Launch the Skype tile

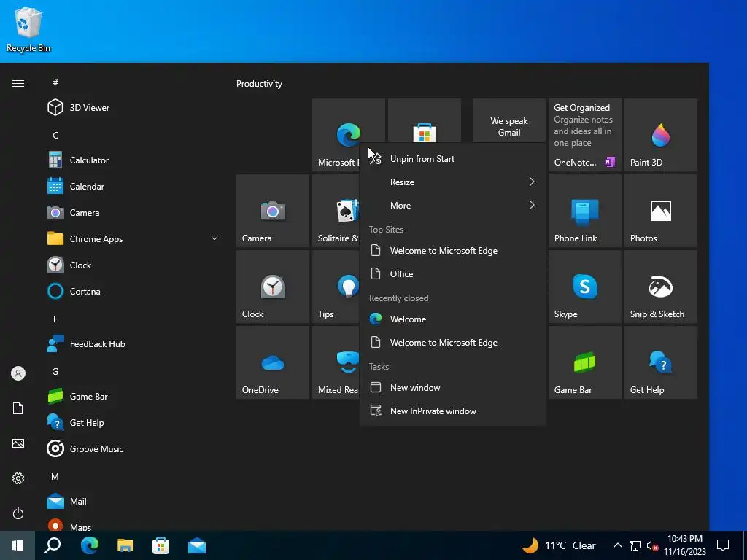(x=584, y=287)
